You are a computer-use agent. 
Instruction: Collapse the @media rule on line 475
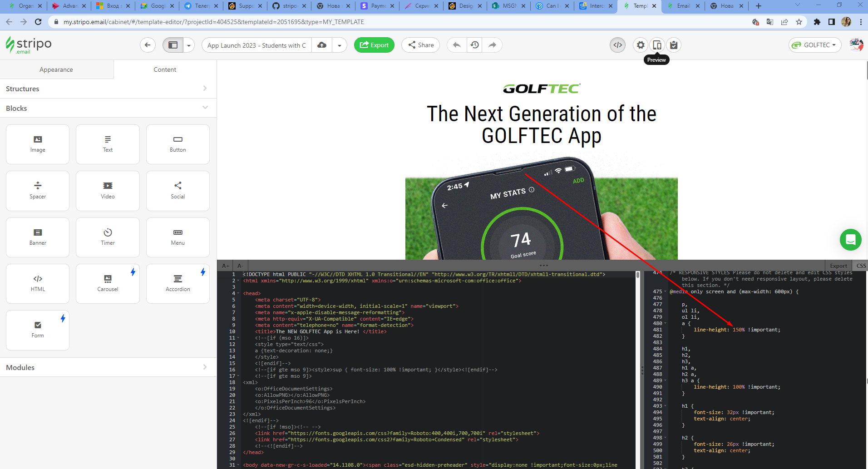click(x=666, y=291)
